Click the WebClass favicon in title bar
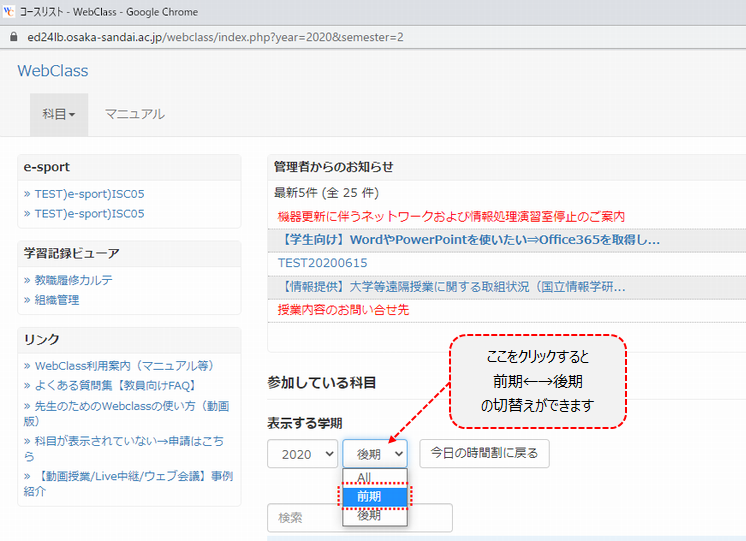The height and width of the screenshot is (541, 746). pyautogui.click(x=9, y=12)
